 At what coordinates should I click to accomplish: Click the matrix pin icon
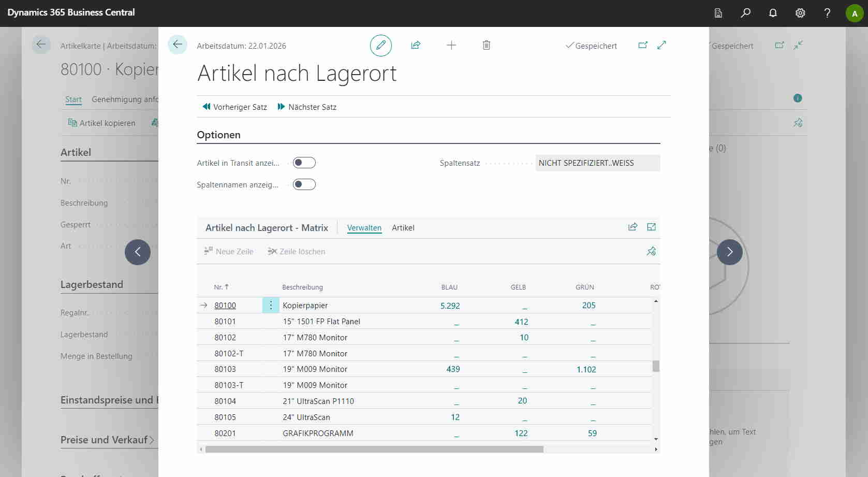651,251
